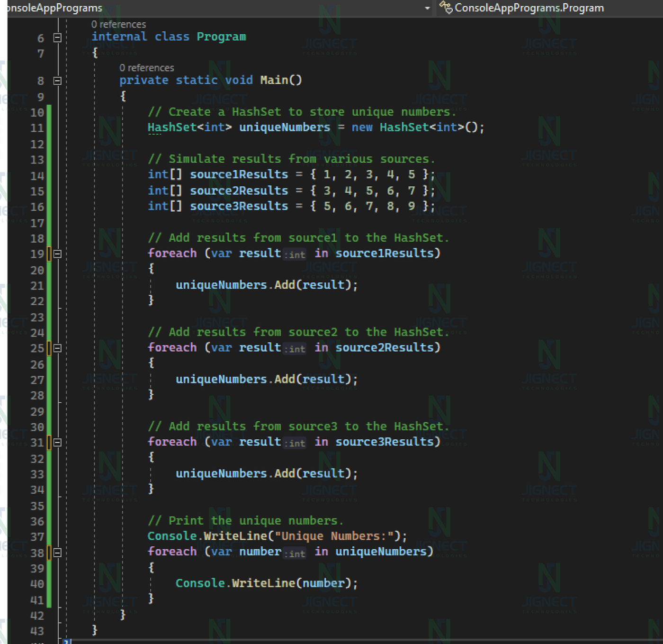
Task: Collapse the Program class on line 6
Action: tap(57, 37)
